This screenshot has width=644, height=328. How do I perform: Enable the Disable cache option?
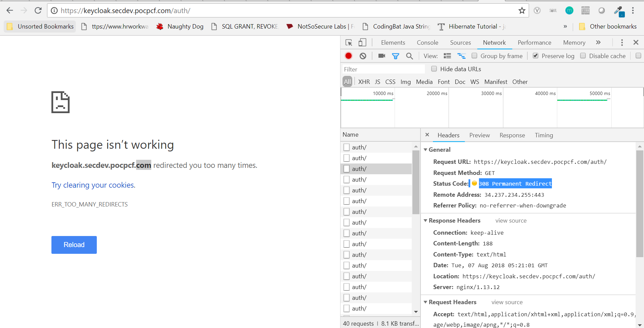pos(583,55)
